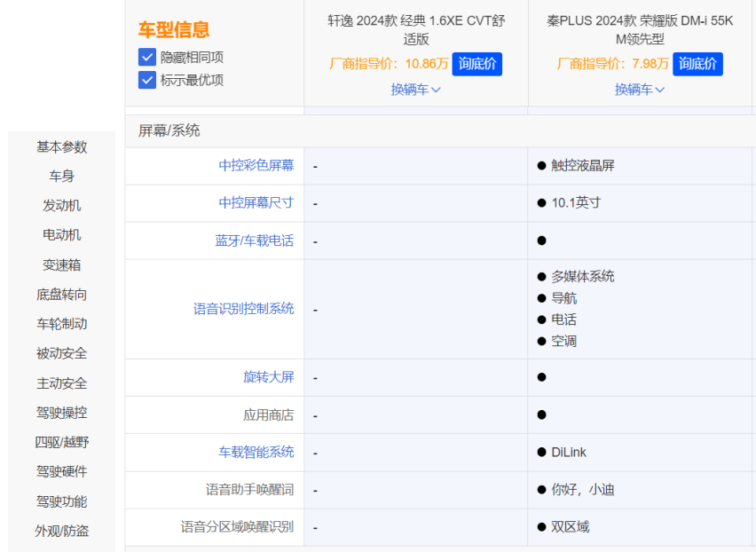Click the 双区域 cell value
The width and height of the screenshot is (756, 552).
pyautogui.click(x=570, y=526)
